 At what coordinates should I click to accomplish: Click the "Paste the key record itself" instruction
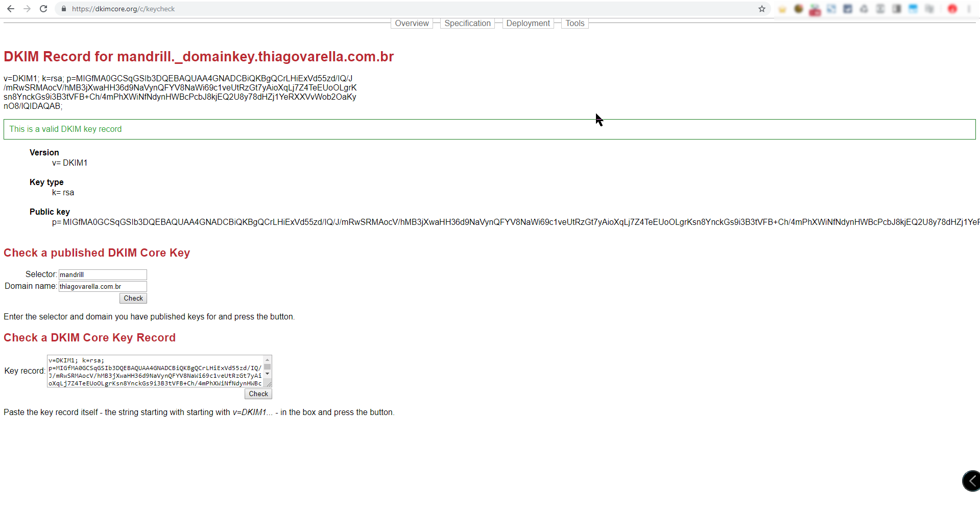pyautogui.click(x=199, y=412)
